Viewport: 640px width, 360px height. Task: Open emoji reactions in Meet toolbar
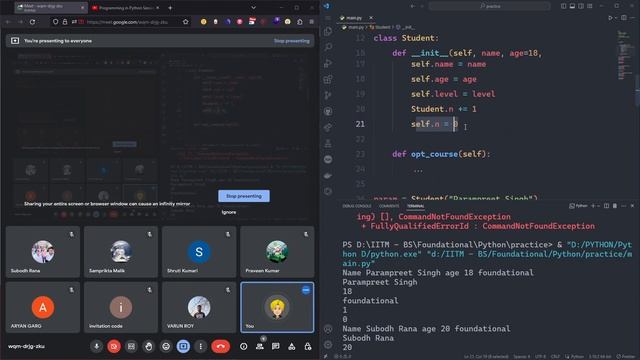tap(166, 347)
